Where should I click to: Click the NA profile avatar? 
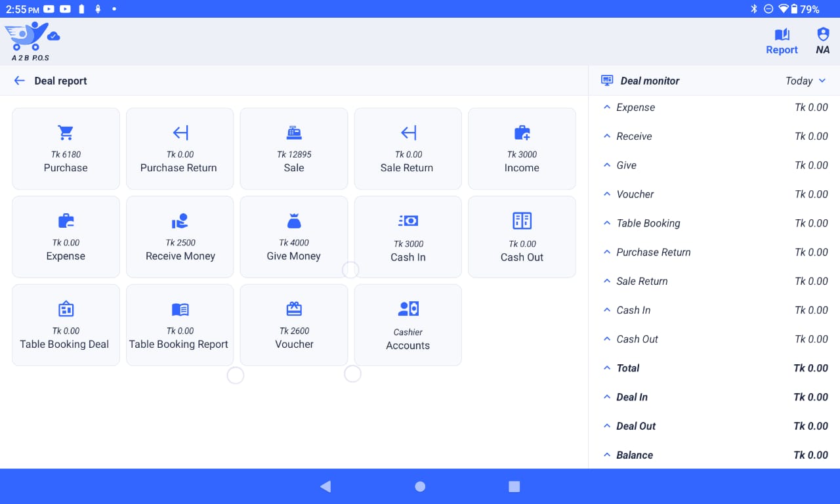click(x=822, y=39)
